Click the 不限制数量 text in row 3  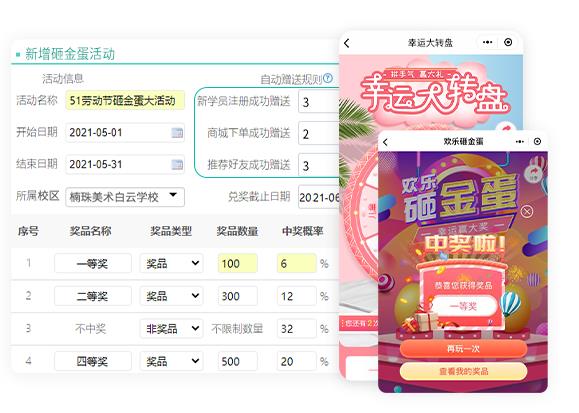click(x=237, y=328)
